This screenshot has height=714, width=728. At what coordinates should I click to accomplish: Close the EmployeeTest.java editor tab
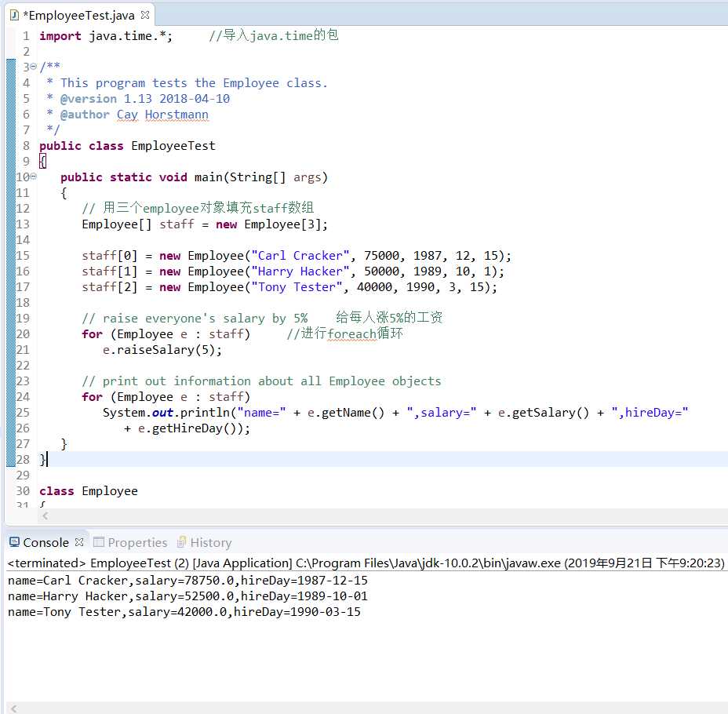[145, 15]
